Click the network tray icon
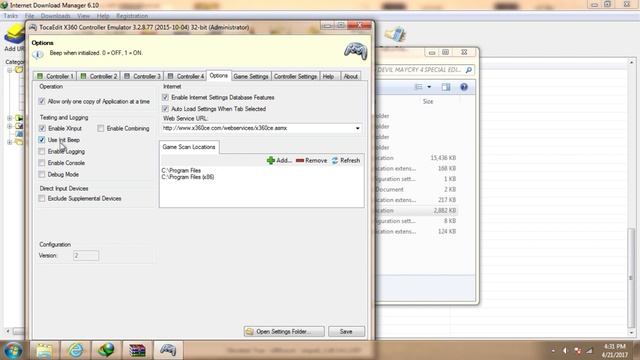This screenshot has height=360, width=640. [589, 351]
